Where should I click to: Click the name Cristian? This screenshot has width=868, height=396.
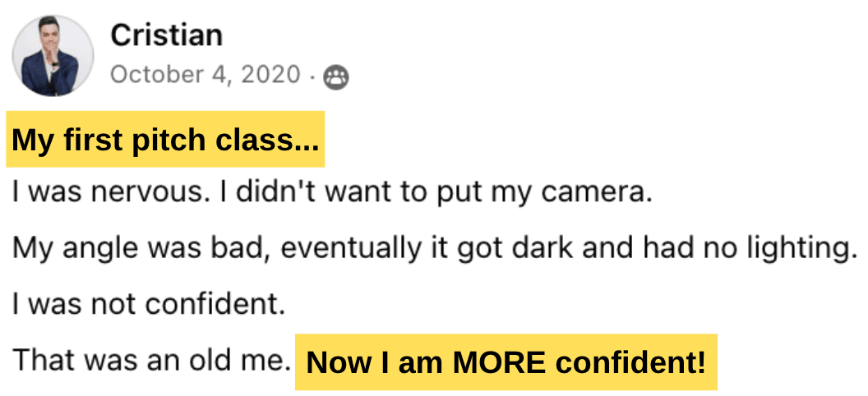(x=166, y=35)
